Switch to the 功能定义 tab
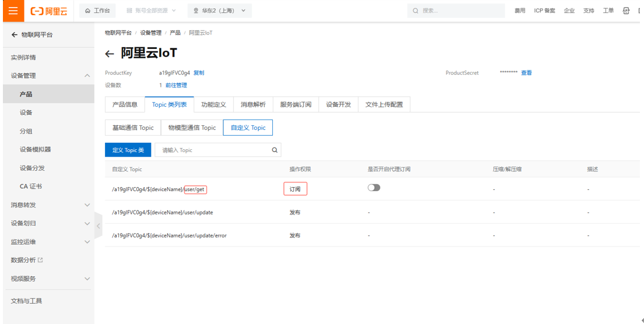644x324 pixels. [x=213, y=105]
